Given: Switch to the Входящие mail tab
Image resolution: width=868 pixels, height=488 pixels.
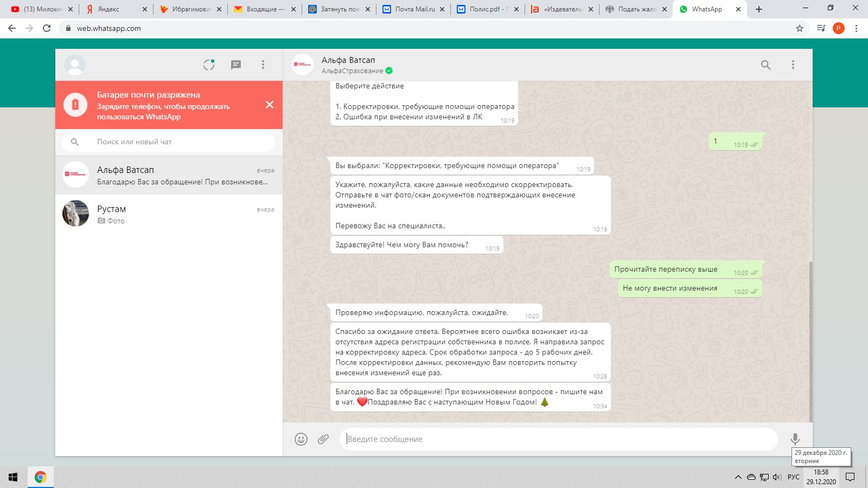Looking at the screenshot, I should tap(265, 9).
